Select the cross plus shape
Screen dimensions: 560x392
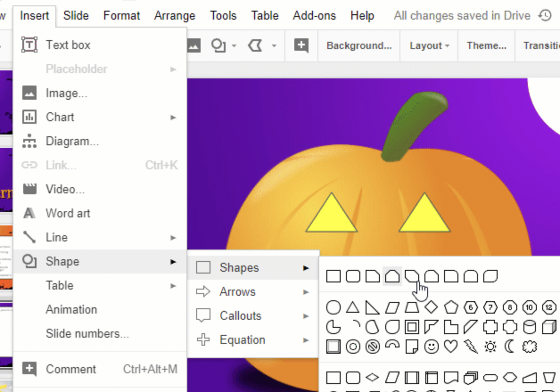(x=490, y=327)
